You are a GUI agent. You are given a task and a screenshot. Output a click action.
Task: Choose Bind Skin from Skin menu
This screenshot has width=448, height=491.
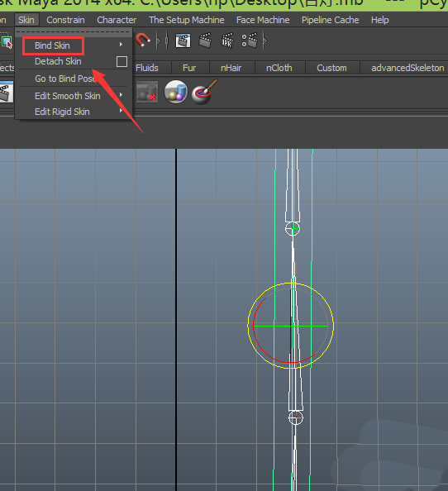pyautogui.click(x=52, y=45)
